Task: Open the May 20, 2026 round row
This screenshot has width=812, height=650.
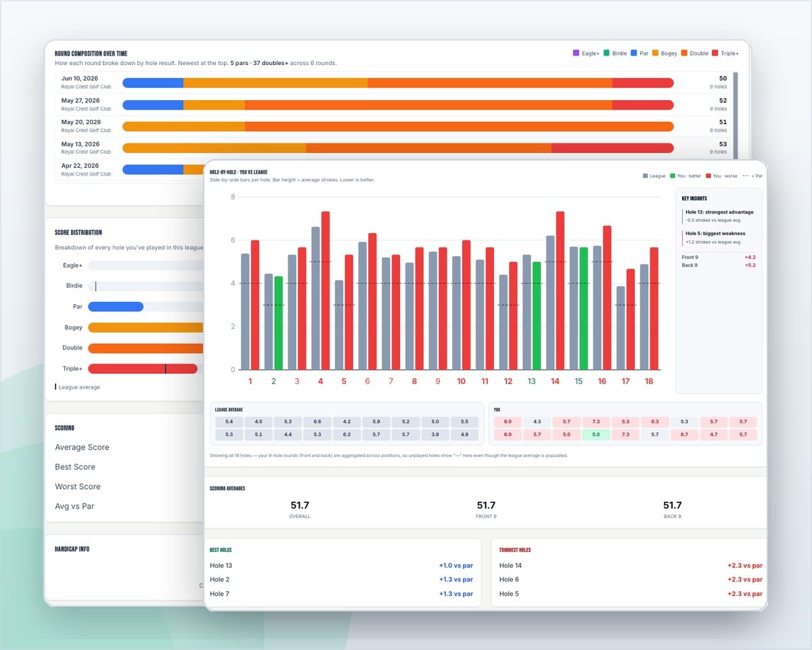Action: (394, 127)
